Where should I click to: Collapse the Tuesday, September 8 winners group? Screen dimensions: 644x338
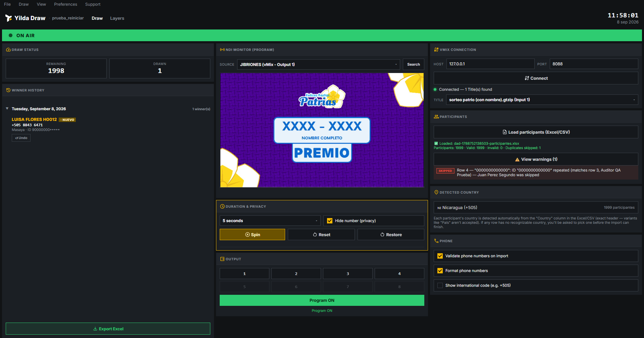pos(7,109)
